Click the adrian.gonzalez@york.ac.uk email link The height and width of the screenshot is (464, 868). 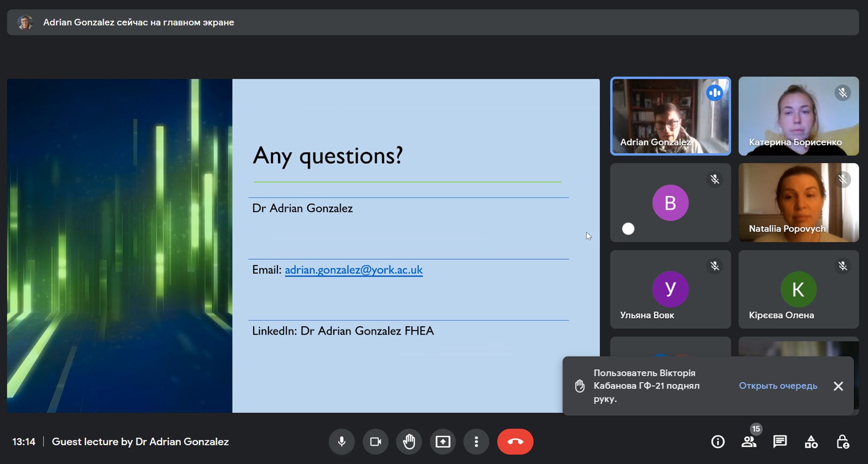354,270
